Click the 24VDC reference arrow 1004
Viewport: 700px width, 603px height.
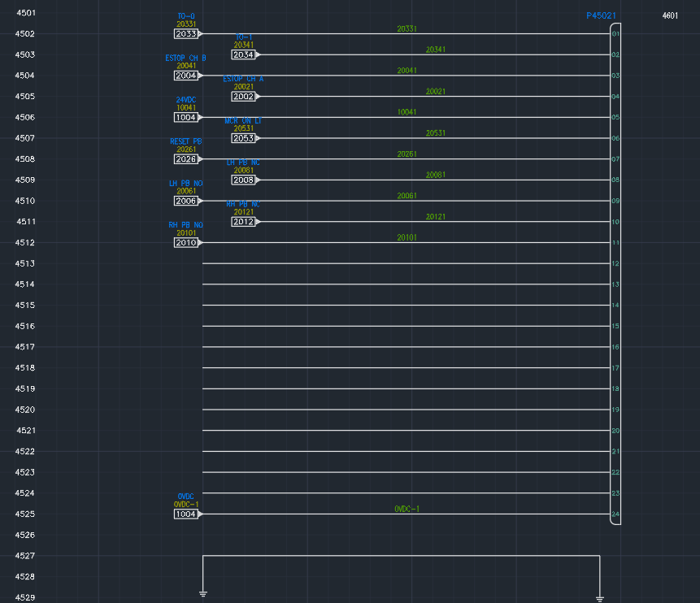click(x=185, y=117)
